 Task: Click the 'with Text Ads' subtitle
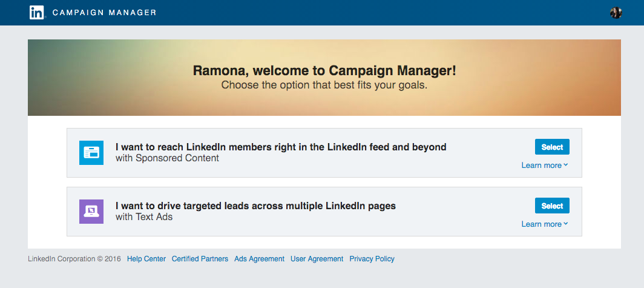[x=144, y=217]
